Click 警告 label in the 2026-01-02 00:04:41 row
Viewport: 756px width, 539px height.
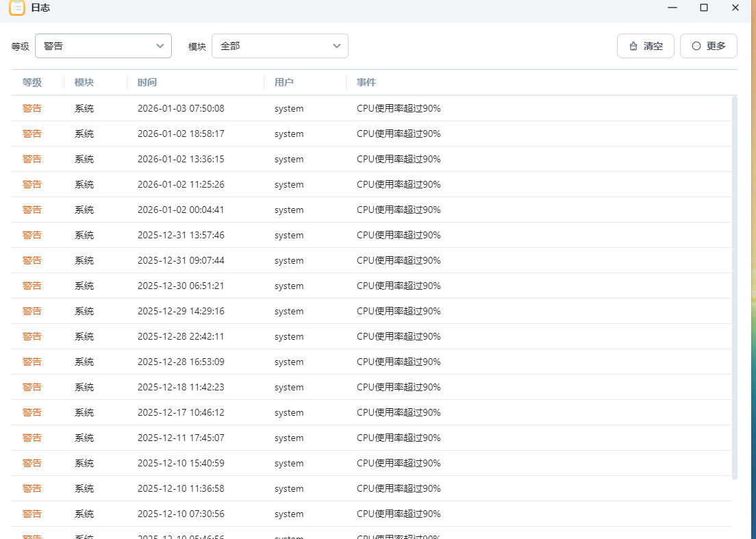point(32,210)
